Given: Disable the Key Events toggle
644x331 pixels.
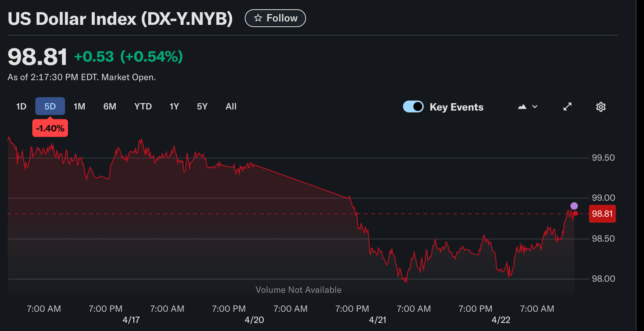Looking at the screenshot, I should (x=413, y=106).
